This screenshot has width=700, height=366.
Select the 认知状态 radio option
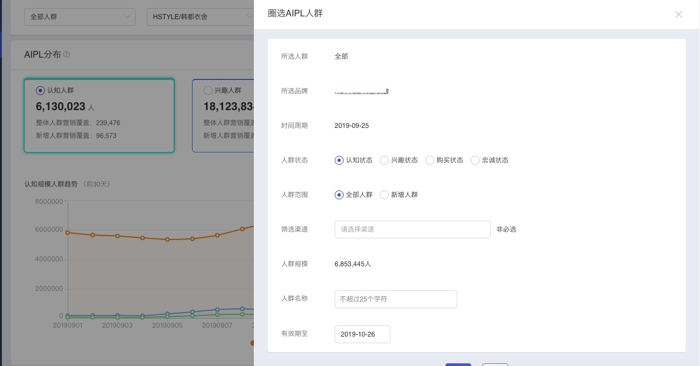(339, 160)
